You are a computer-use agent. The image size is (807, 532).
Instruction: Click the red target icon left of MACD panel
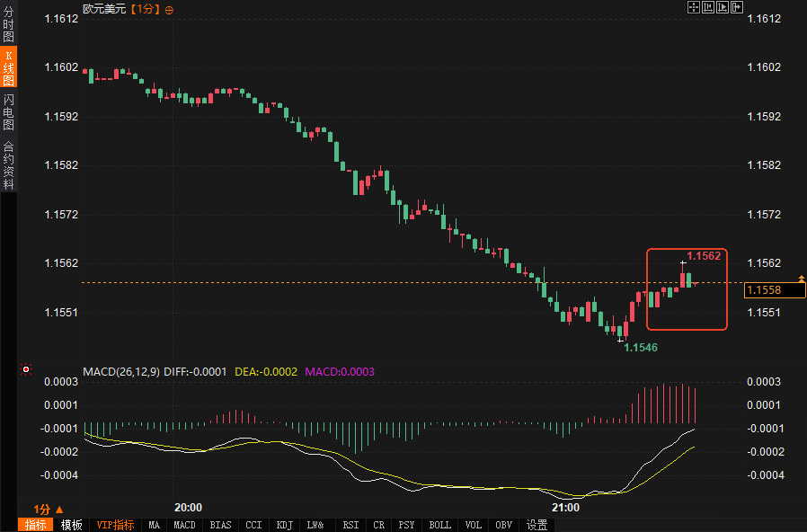26,369
